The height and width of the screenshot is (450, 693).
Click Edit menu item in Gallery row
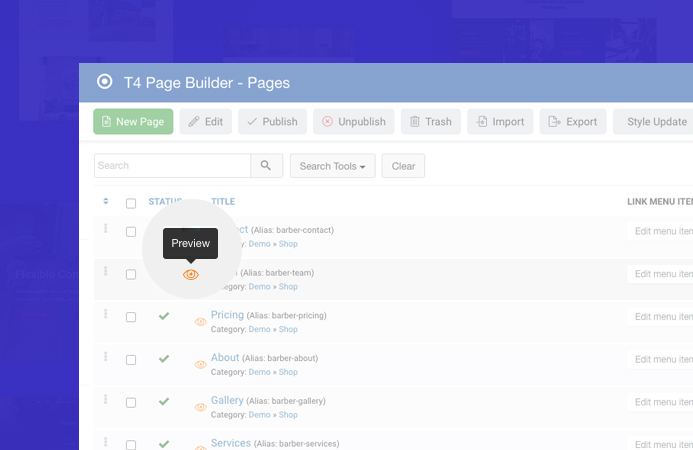tap(660, 402)
